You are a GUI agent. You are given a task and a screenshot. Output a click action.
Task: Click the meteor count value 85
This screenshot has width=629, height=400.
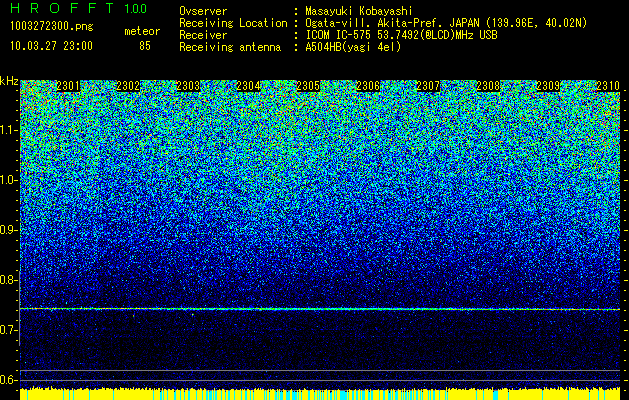click(x=145, y=46)
